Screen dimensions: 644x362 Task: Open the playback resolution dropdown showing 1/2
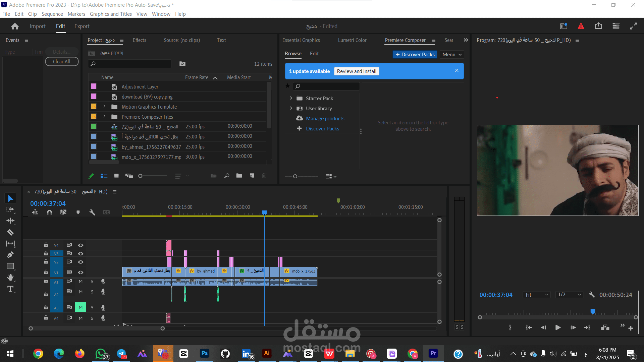point(569,295)
